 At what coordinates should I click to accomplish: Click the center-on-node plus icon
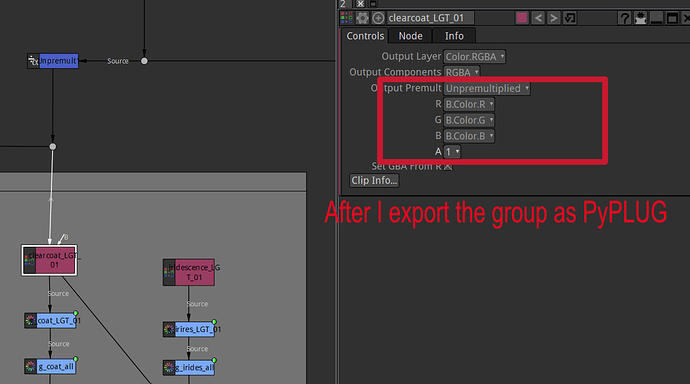tap(378, 18)
